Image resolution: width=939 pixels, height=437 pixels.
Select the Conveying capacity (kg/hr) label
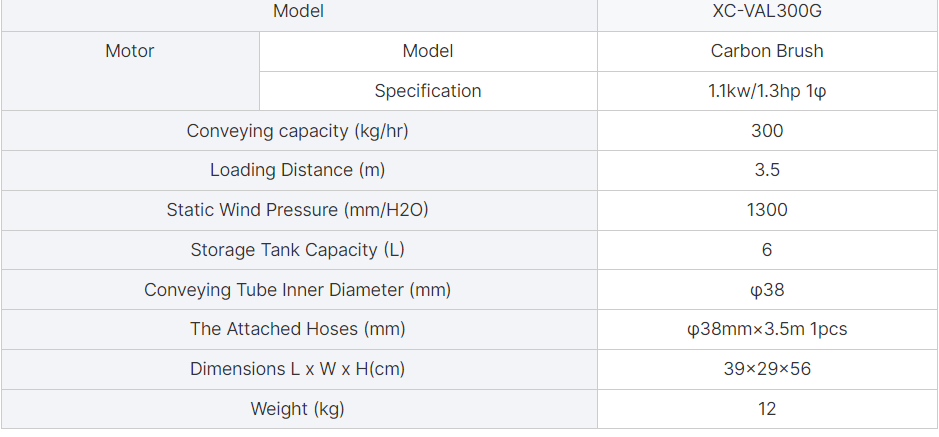[298, 131]
